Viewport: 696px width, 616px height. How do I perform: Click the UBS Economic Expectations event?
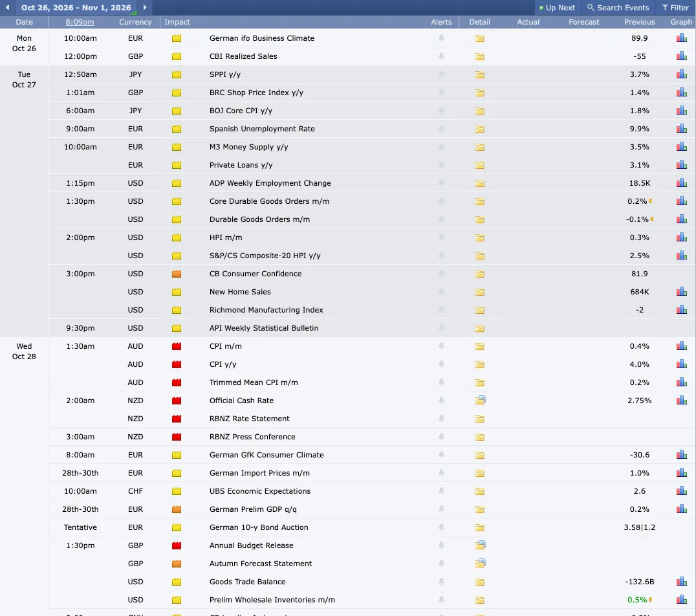(x=260, y=490)
